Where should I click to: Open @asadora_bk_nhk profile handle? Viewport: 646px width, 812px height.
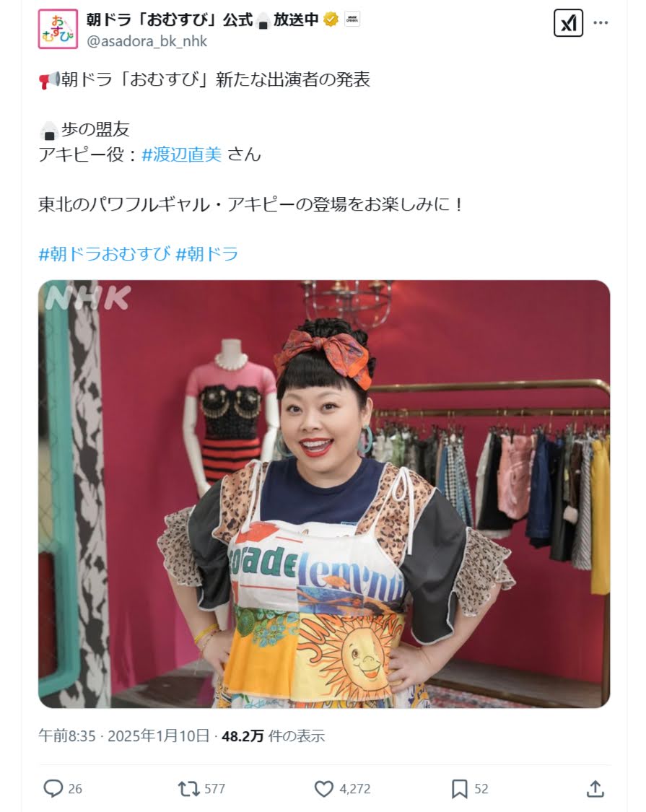pyautogui.click(x=147, y=41)
